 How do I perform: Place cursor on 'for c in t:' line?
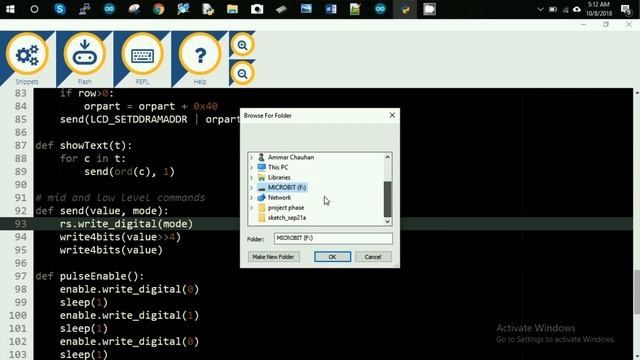click(93, 158)
